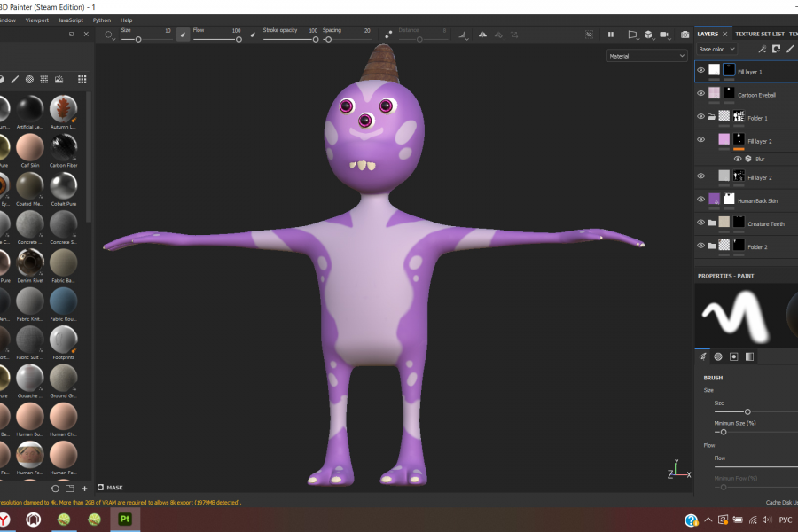
Task: Click the symmetry icon in top toolbar
Action: tap(482, 35)
